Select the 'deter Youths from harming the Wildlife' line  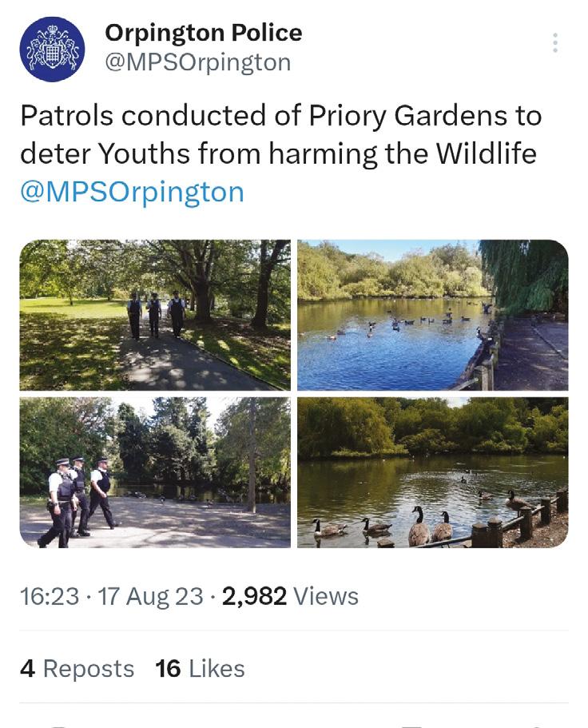pos(279,153)
